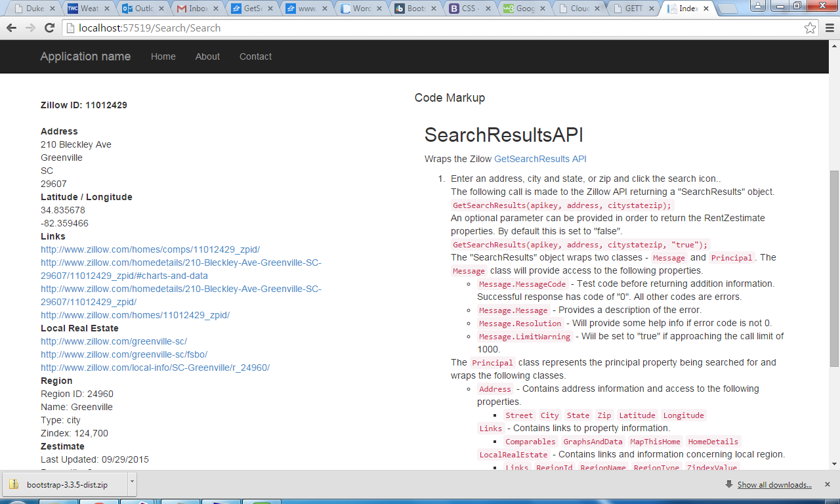Click the LocalRealEstate code label
Screen dimensions: 840x504
pyautogui.click(x=513, y=455)
